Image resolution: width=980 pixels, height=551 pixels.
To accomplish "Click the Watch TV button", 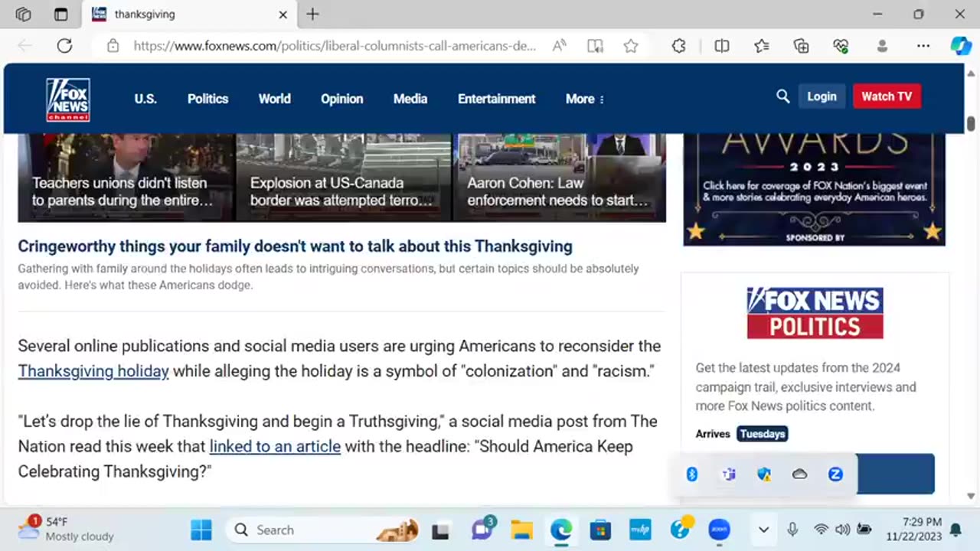I will click(887, 96).
